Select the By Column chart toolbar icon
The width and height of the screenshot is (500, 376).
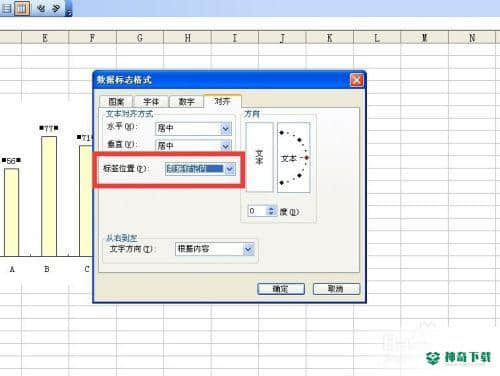coord(22,8)
